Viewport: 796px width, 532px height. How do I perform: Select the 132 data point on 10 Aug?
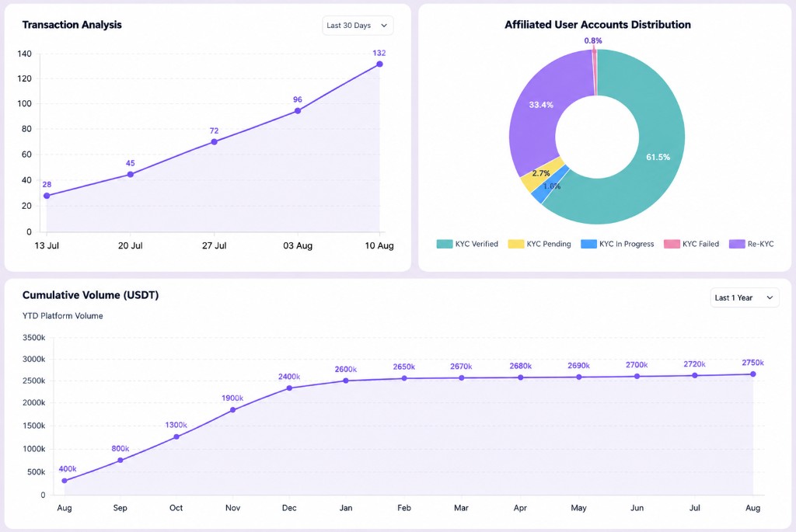pos(379,64)
